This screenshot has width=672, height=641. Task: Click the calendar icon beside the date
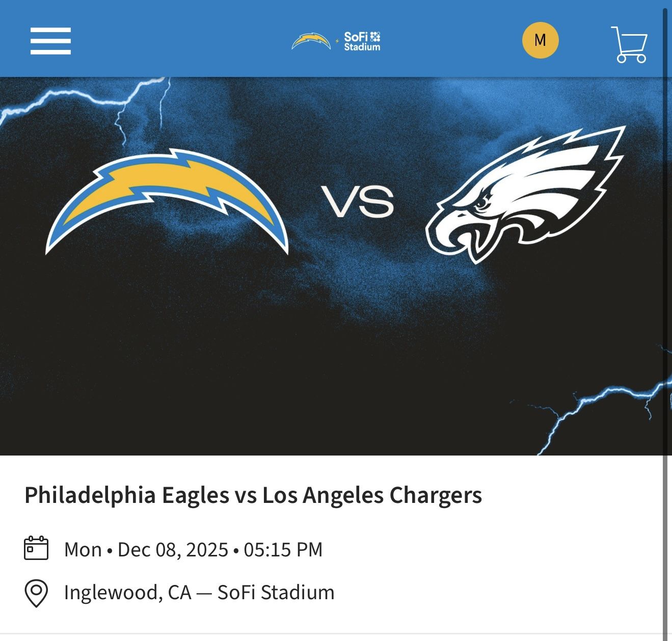(x=36, y=548)
